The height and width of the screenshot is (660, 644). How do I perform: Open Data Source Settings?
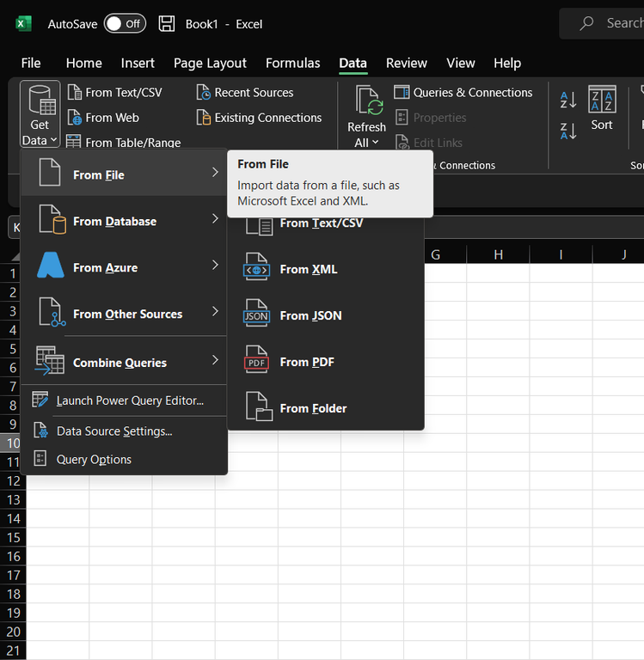coord(113,431)
